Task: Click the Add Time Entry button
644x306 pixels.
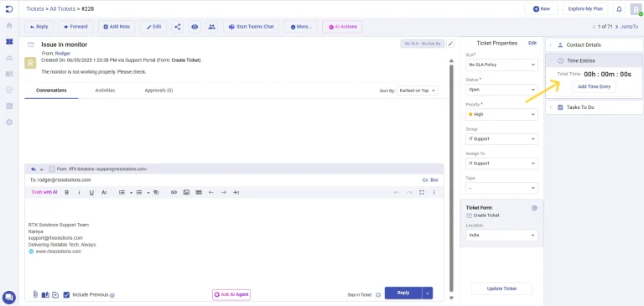Action: click(594, 86)
